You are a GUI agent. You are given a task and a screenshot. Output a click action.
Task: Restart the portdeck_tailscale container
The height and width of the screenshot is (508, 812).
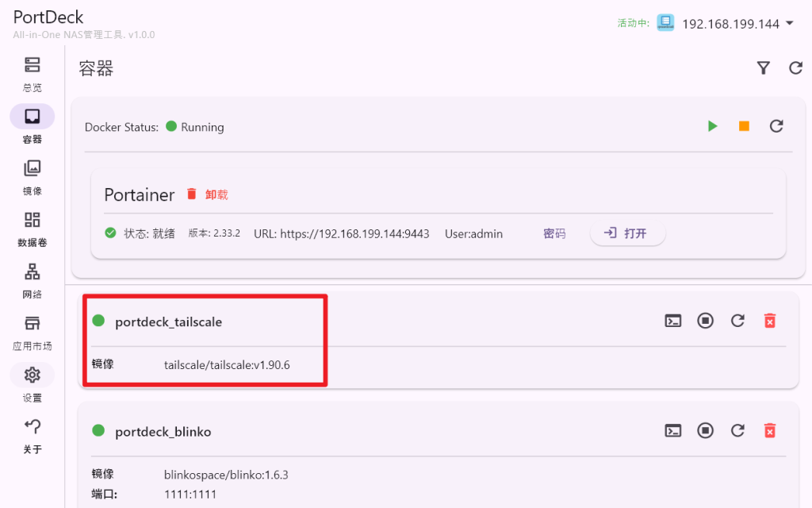pos(737,321)
